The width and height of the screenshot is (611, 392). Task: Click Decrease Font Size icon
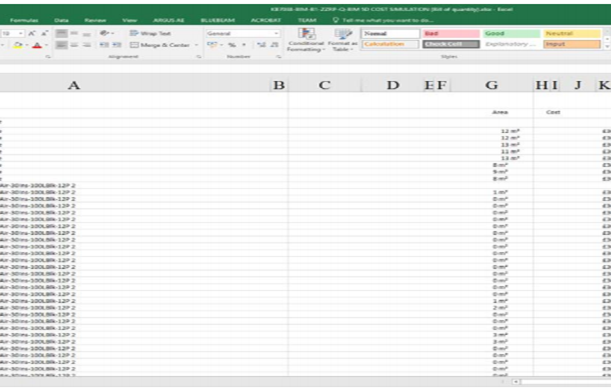(x=44, y=34)
